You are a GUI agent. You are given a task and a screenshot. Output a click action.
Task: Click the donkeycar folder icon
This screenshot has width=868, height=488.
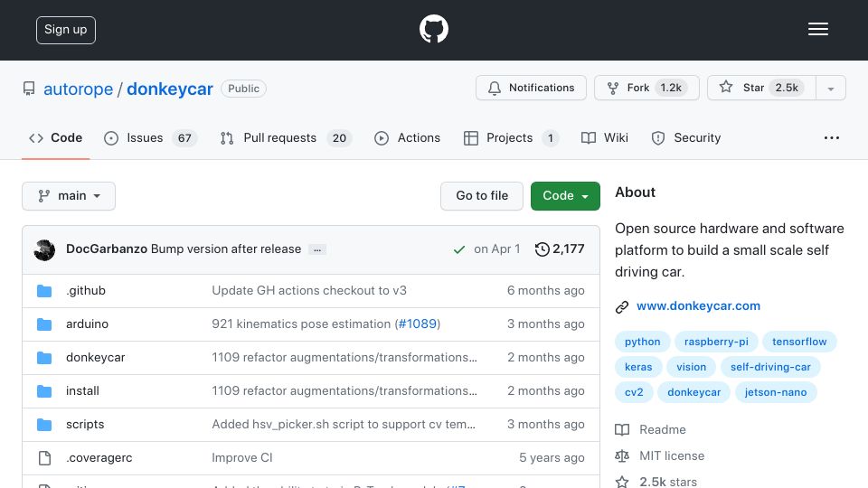point(44,358)
